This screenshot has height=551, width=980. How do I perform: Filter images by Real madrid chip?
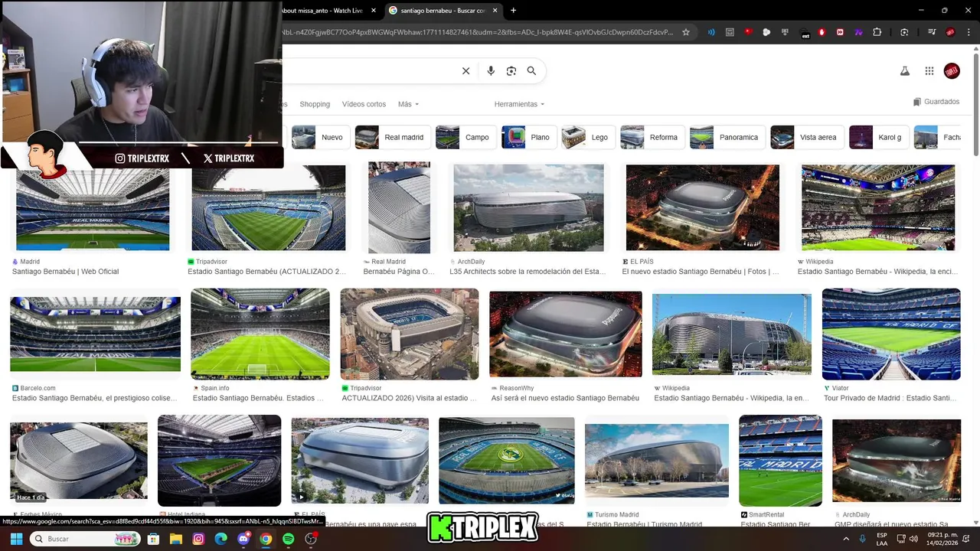pyautogui.click(x=392, y=137)
